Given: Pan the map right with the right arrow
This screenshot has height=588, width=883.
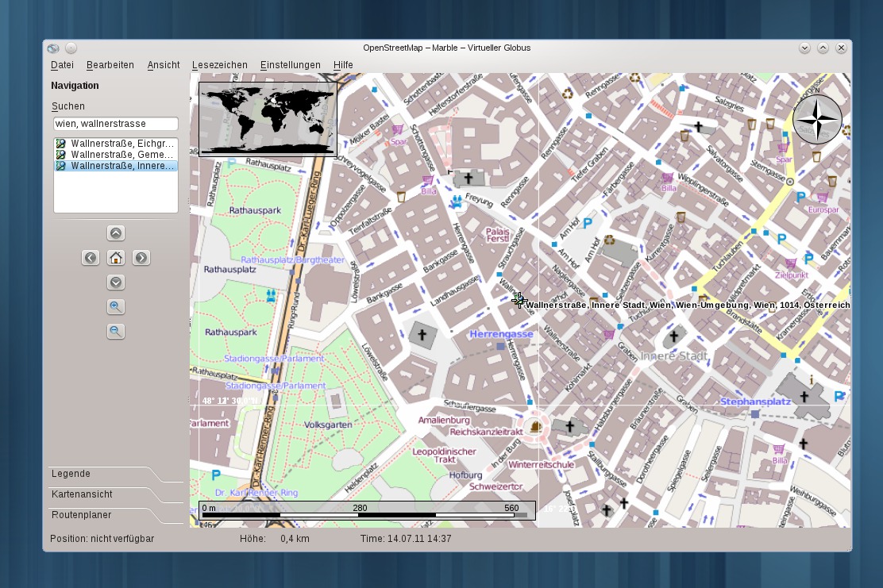Looking at the screenshot, I should 141,258.
